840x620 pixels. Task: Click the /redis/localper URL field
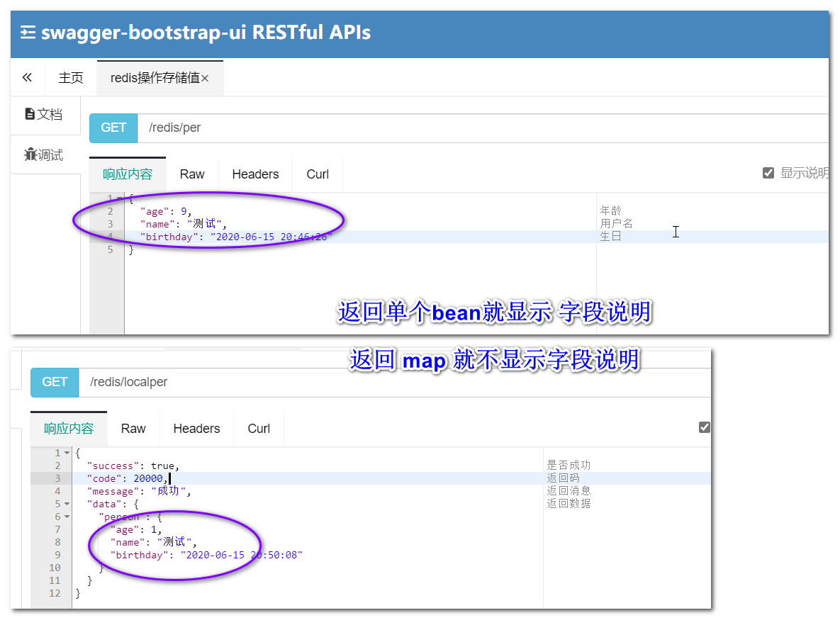[395, 383]
